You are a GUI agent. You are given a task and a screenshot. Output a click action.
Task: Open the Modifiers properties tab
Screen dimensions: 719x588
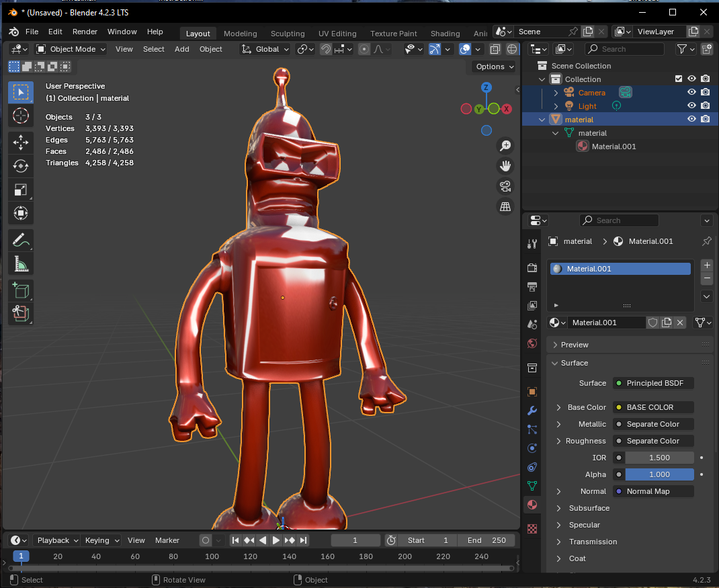click(532, 411)
